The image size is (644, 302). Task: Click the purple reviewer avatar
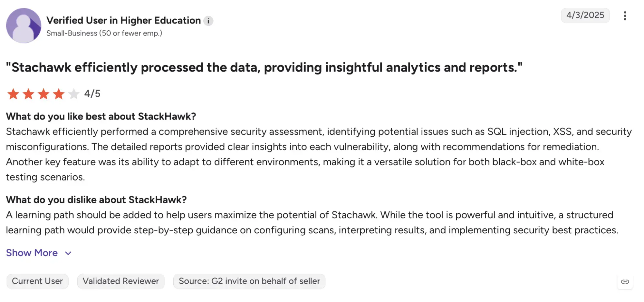tap(24, 25)
